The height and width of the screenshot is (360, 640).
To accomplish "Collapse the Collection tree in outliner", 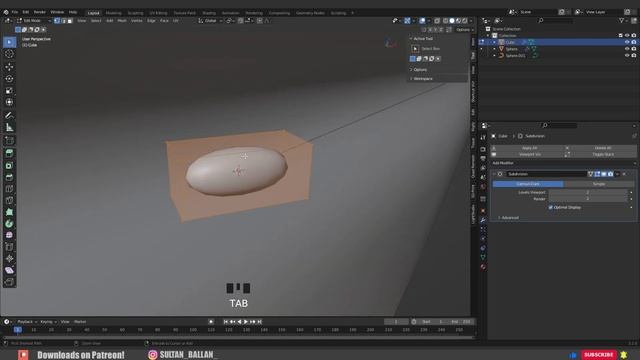I will 488,36.
